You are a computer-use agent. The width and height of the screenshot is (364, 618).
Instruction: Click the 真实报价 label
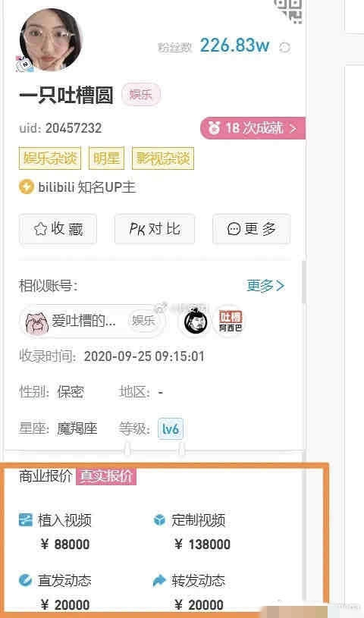(106, 476)
